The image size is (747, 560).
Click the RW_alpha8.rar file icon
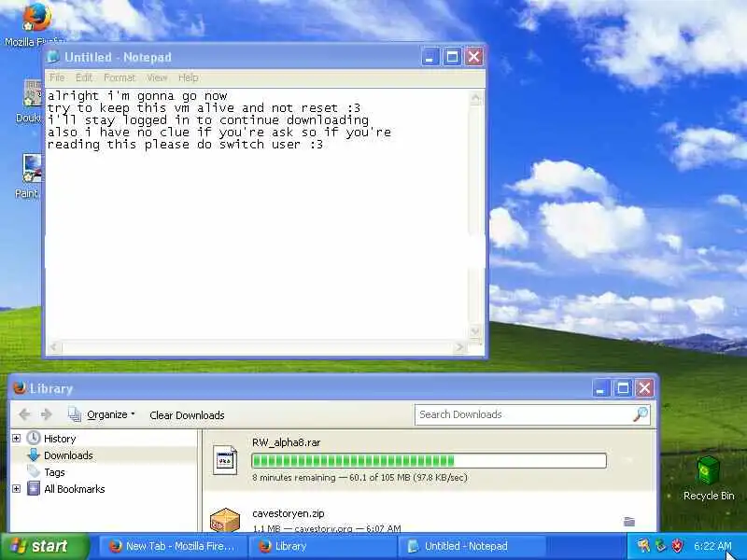click(225, 460)
